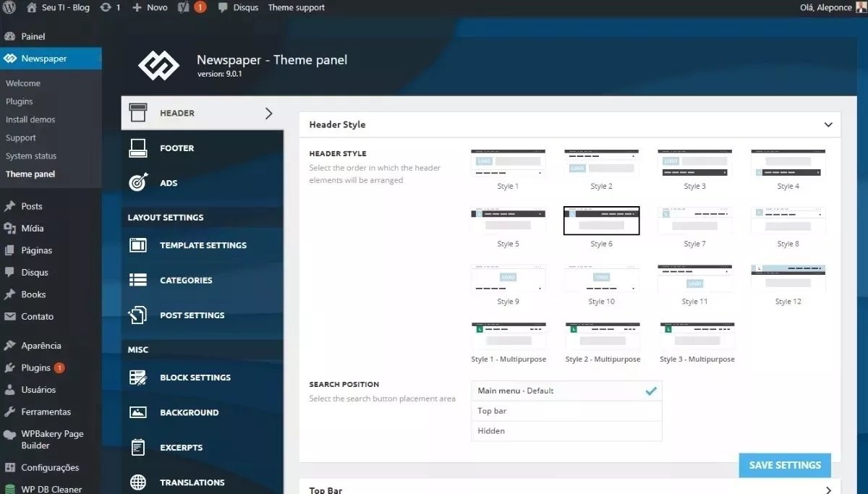Screen dimensions: 868x494
Task: Select Main menu - Default search position
Action: 566,391
